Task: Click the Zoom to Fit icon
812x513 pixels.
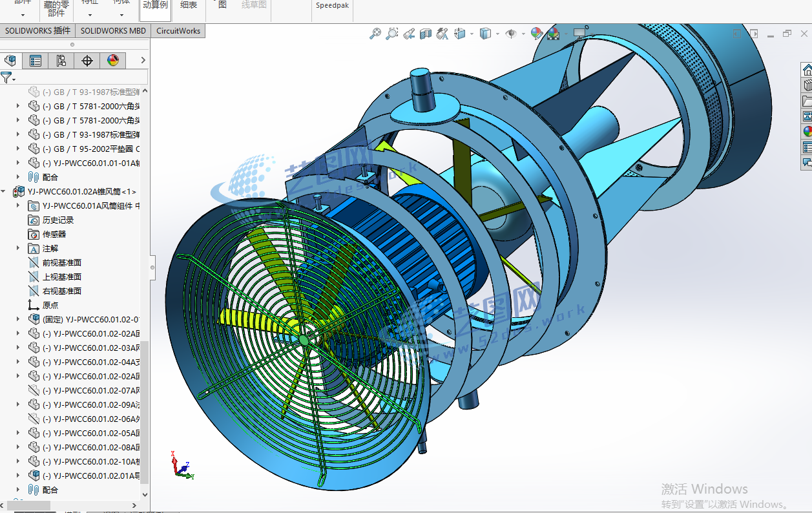Action: pyautogui.click(x=375, y=34)
